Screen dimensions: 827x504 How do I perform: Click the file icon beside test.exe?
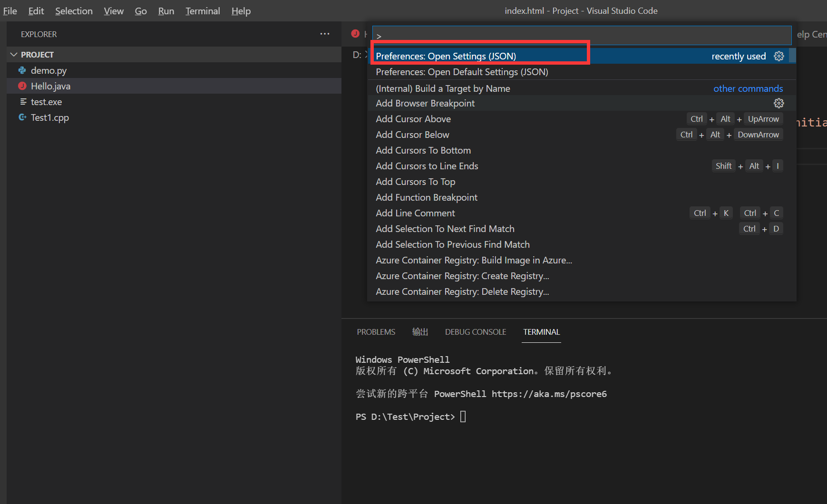click(x=23, y=102)
